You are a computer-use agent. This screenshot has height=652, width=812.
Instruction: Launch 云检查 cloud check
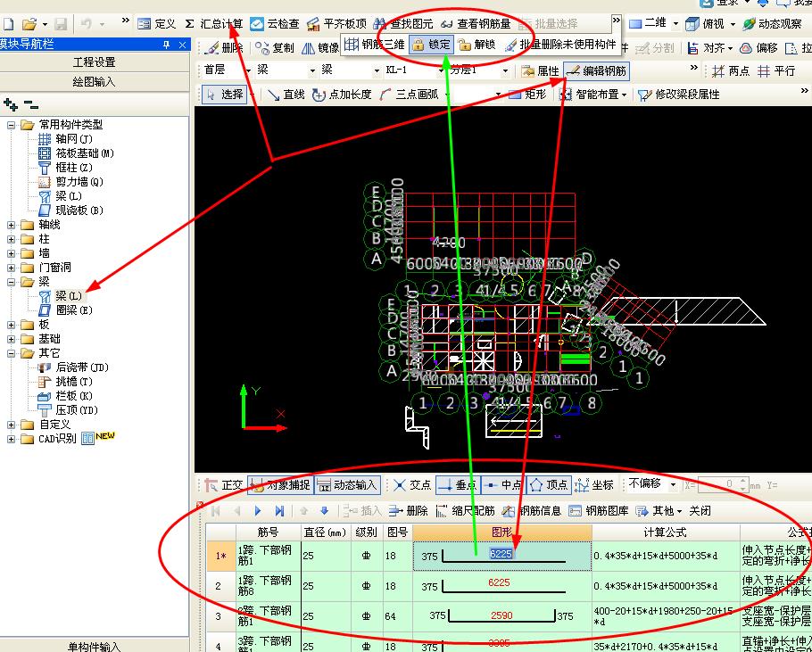click(275, 24)
